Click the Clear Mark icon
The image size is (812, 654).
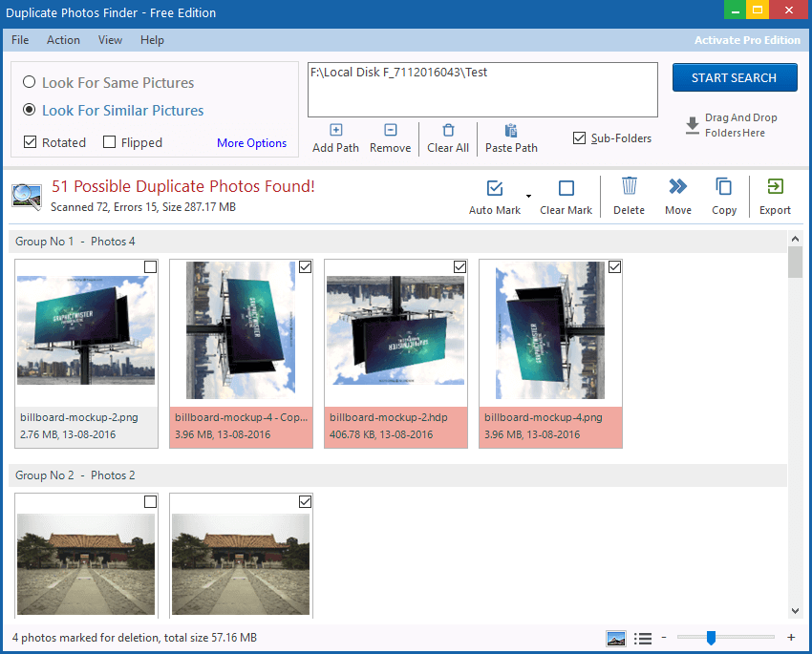(x=566, y=196)
